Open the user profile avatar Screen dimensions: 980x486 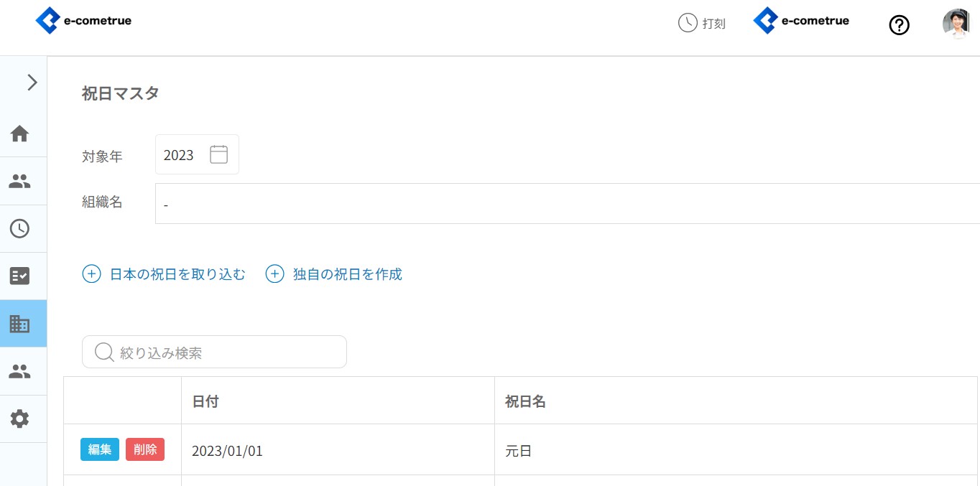click(x=956, y=23)
